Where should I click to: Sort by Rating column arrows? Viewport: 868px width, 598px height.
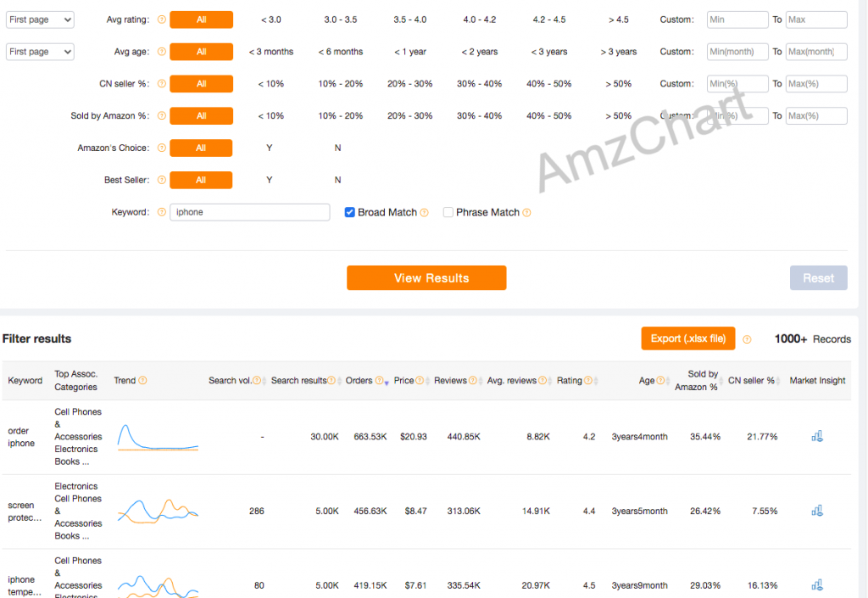[596, 381]
